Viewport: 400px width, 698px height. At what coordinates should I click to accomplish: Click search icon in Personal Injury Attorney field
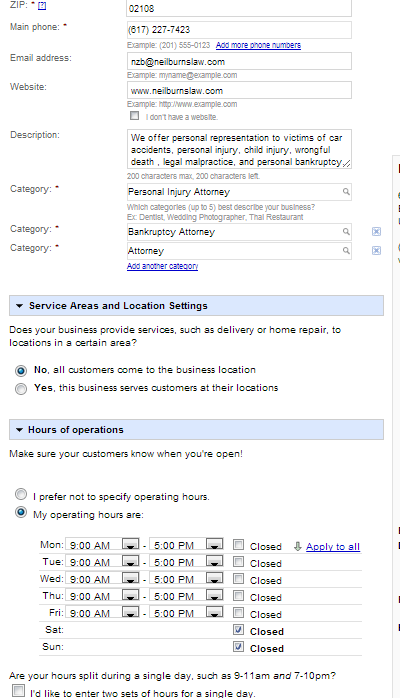346,192
